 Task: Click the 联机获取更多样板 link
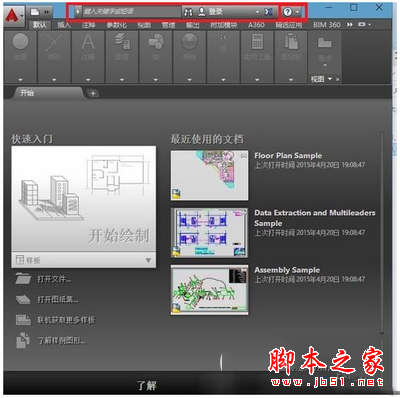coord(66,320)
